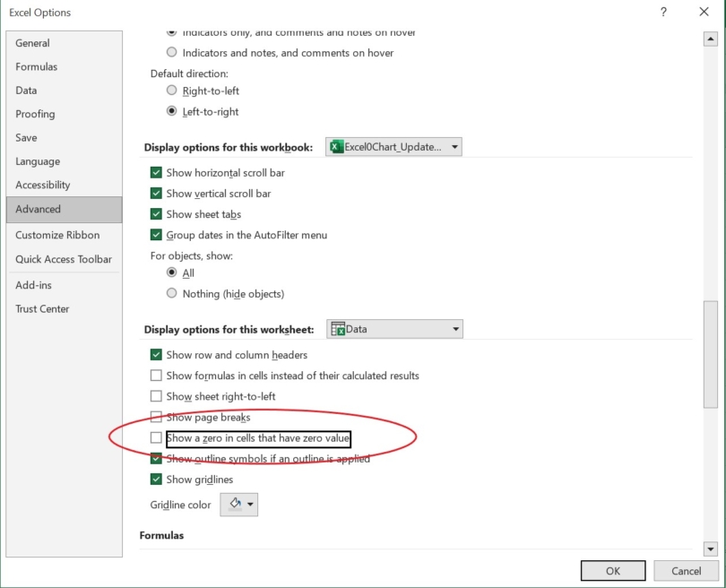The image size is (726, 588).
Task: Select Right-to-left default direction
Action: pos(171,91)
